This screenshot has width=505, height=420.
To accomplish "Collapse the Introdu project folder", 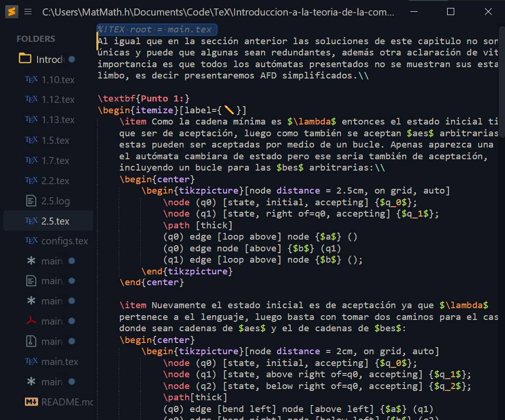I will (x=25, y=59).
